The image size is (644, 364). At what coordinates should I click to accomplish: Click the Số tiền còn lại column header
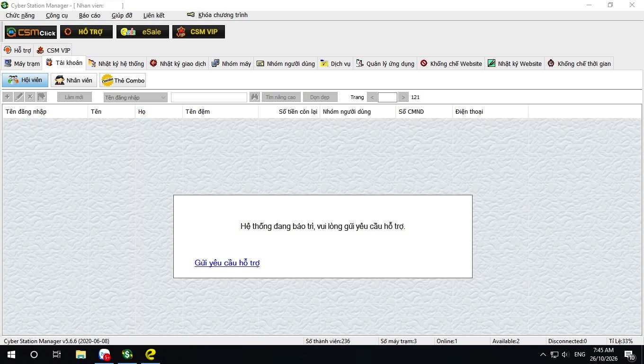coord(289,111)
